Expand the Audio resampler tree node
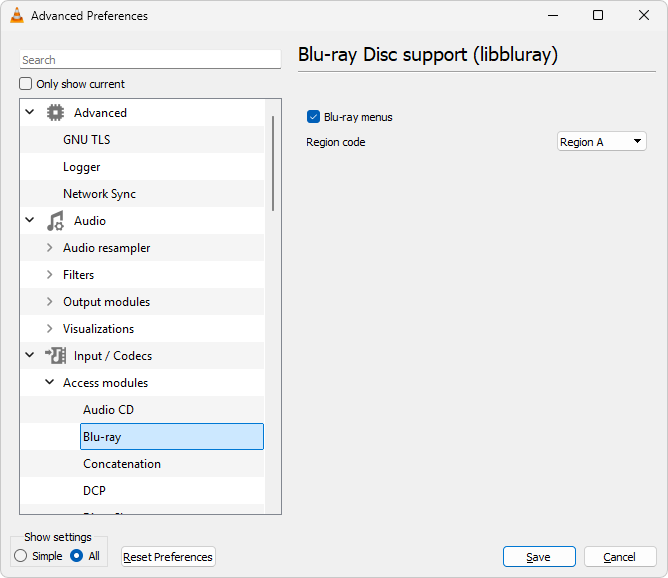This screenshot has height=578, width=668. point(50,248)
